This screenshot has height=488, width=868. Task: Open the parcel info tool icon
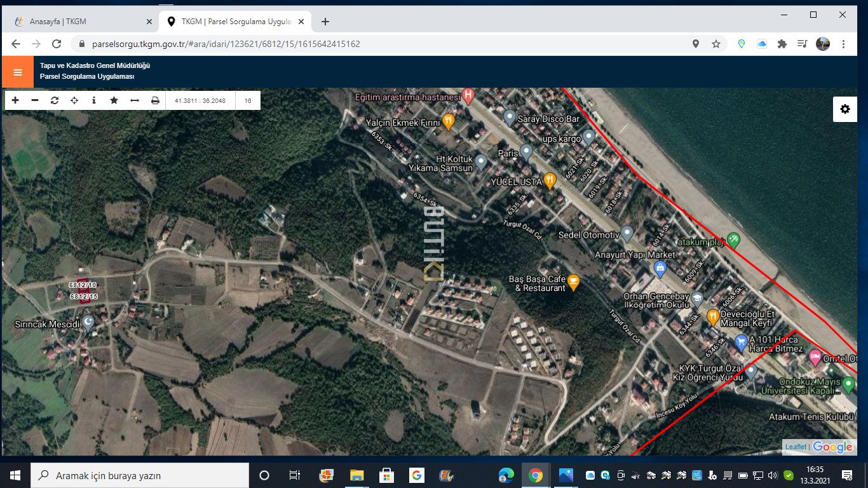pyautogui.click(x=94, y=100)
